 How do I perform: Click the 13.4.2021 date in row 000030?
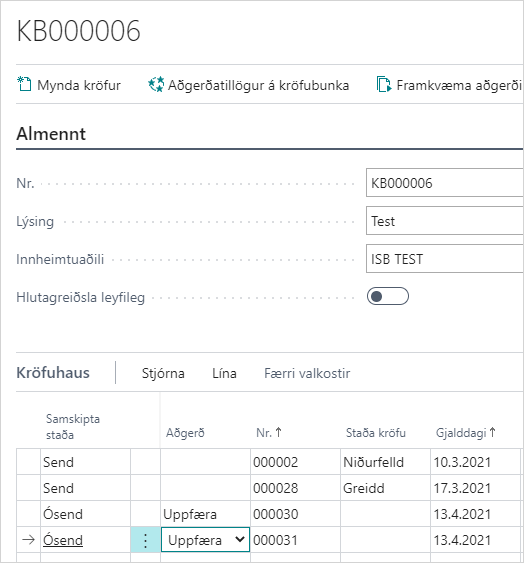475,514
